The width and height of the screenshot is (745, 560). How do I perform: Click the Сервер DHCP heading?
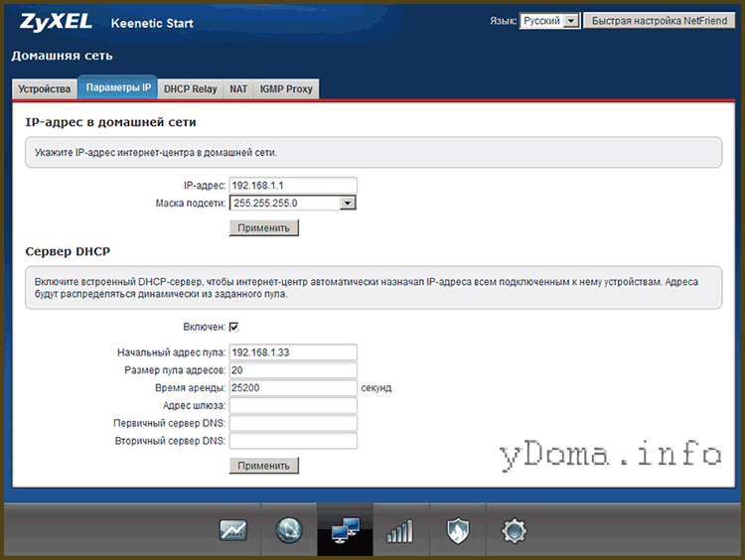pos(68,251)
